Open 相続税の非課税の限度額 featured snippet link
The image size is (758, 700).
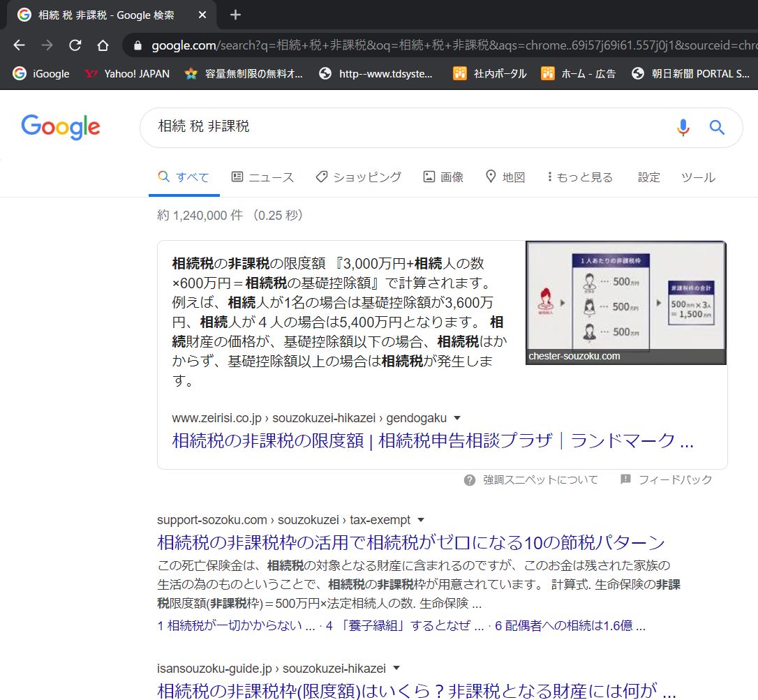point(433,440)
